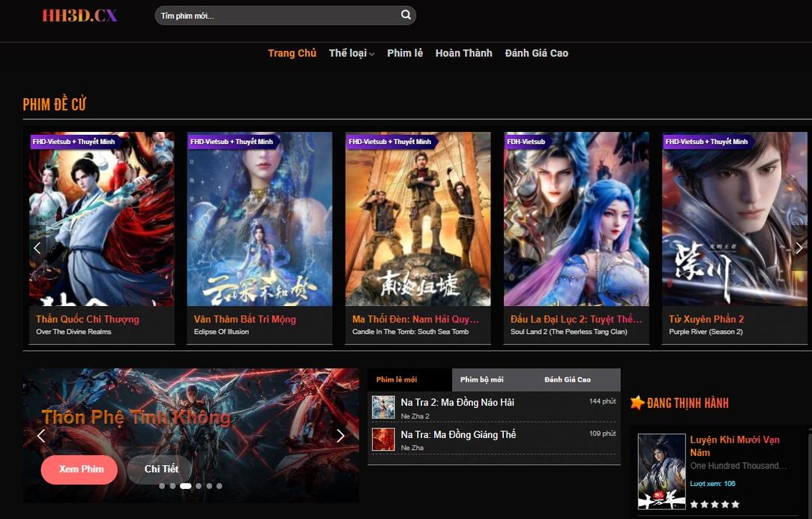Click the Ne Zha small thumbnail icon
Screen dimensions: 812x519
pos(383,439)
